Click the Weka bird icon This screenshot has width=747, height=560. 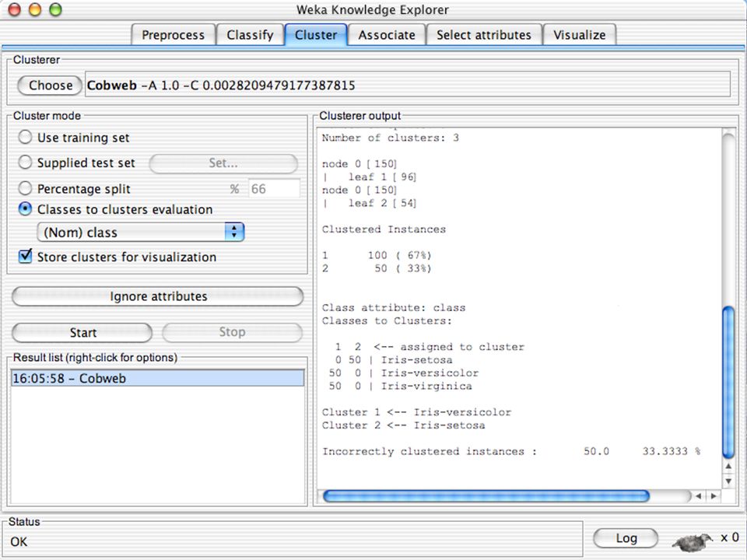692,541
